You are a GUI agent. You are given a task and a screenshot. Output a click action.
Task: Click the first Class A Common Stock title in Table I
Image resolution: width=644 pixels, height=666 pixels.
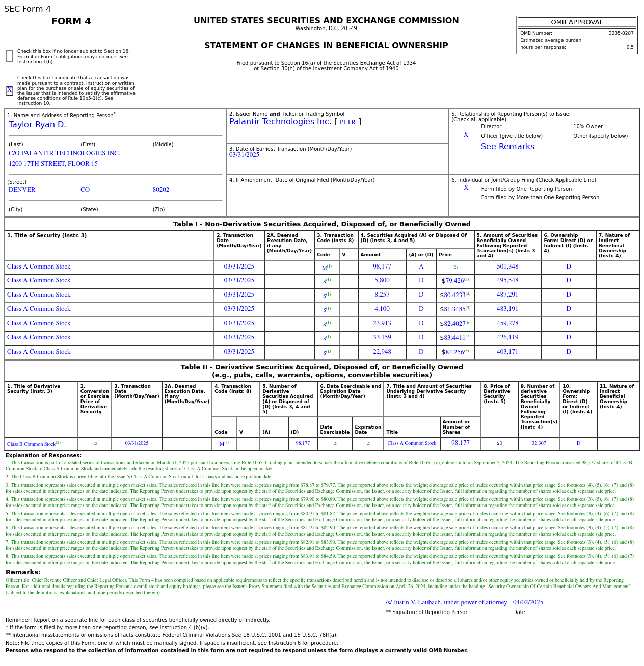tap(39, 267)
